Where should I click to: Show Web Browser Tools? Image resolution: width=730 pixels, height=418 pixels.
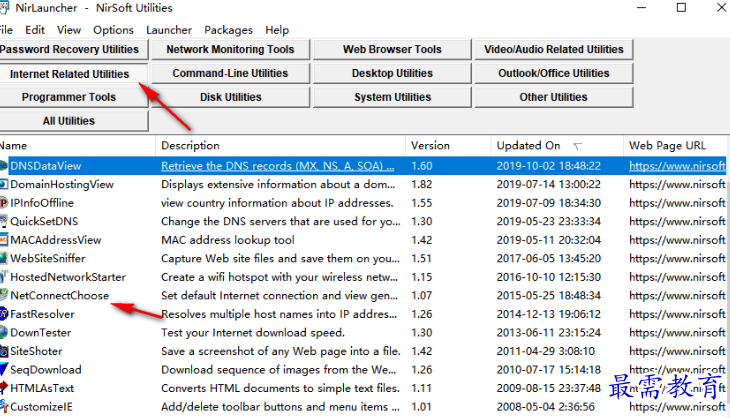[392, 49]
